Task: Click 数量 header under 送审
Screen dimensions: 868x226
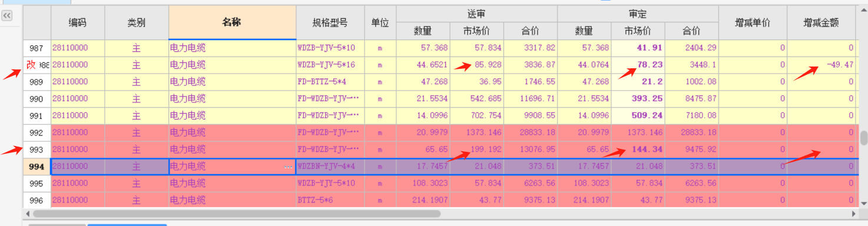Action: click(x=423, y=31)
